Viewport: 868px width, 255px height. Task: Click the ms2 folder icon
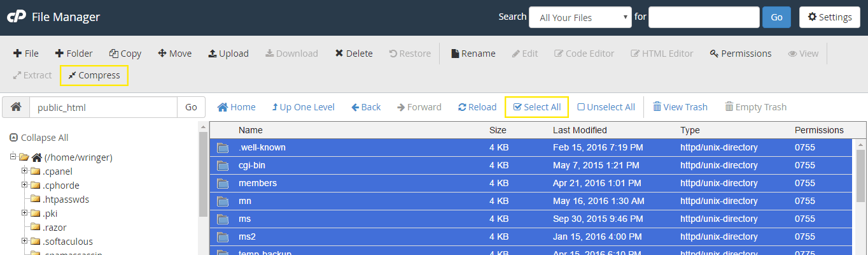pos(223,237)
